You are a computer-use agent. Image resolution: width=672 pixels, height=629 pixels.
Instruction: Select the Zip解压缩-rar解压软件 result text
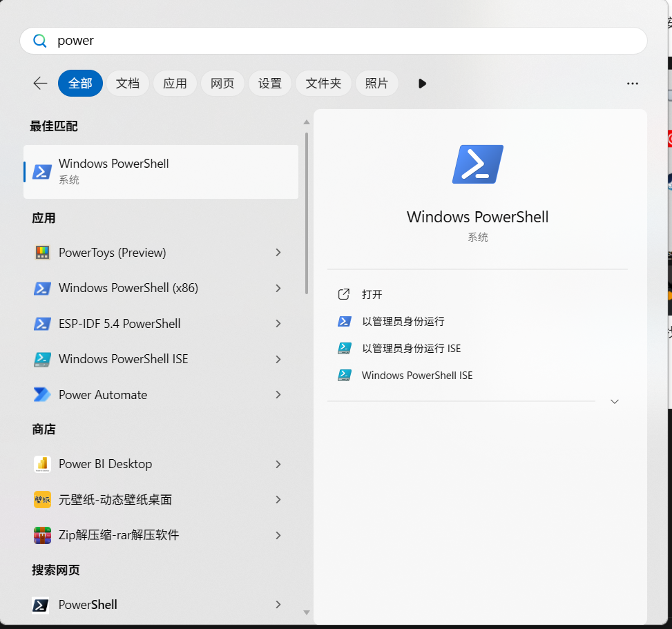point(119,535)
